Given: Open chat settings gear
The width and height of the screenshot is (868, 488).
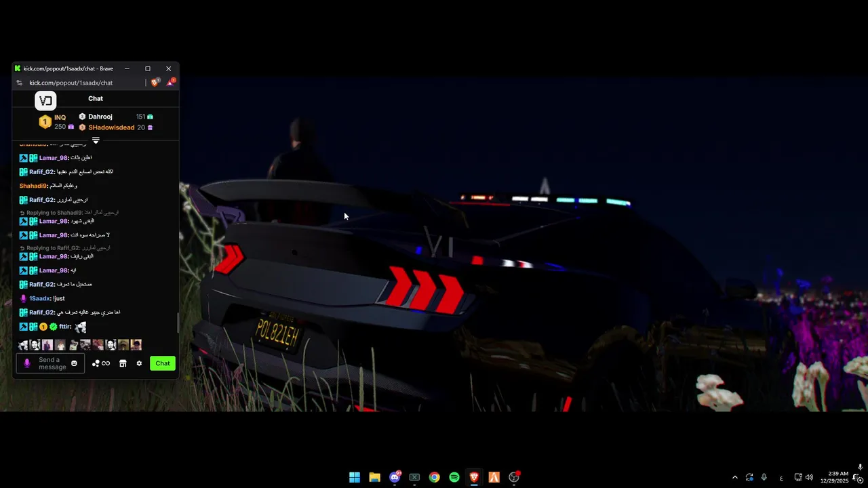Looking at the screenshot, I should pos(139,363).
